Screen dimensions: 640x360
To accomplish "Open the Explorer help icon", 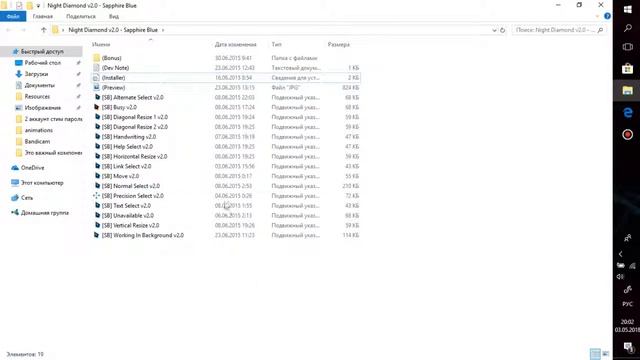I will tap(607, 16).
